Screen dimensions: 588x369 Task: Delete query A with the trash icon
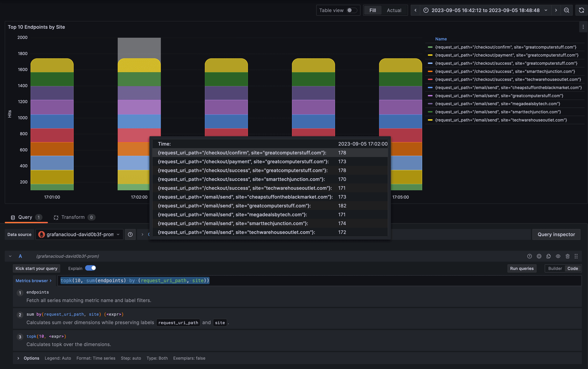(x=567, y=256)
